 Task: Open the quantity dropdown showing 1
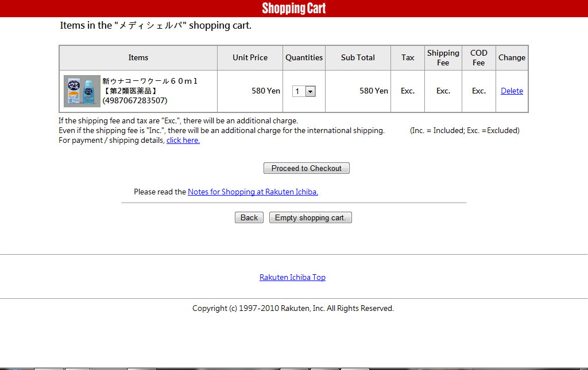(304, 91)
